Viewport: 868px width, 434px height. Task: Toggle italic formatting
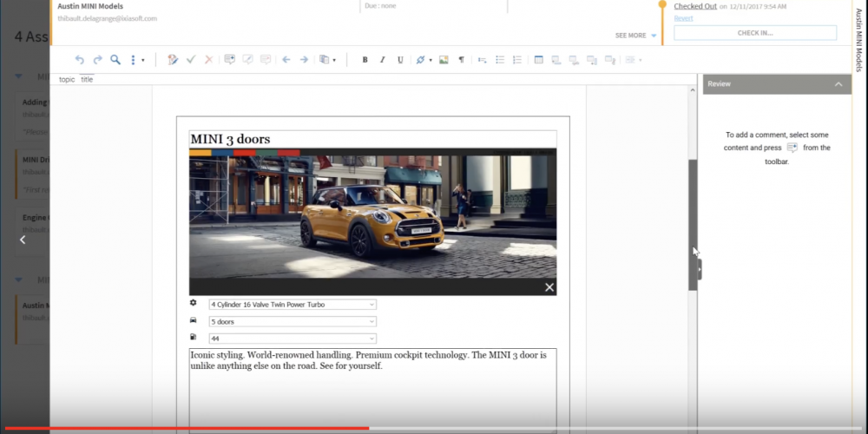(x=382, y=60)
